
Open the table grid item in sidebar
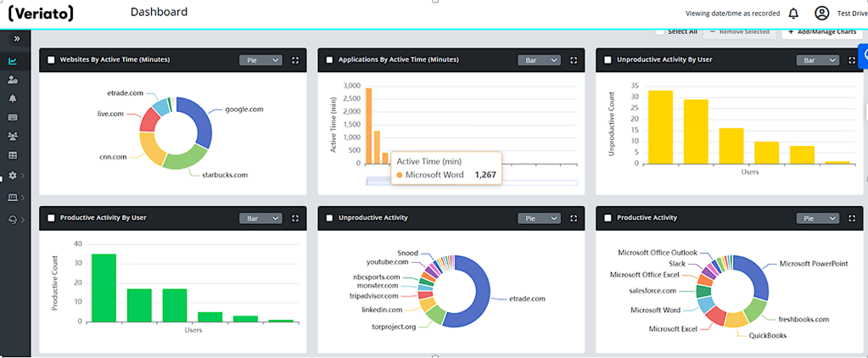[x=13, y=155]
